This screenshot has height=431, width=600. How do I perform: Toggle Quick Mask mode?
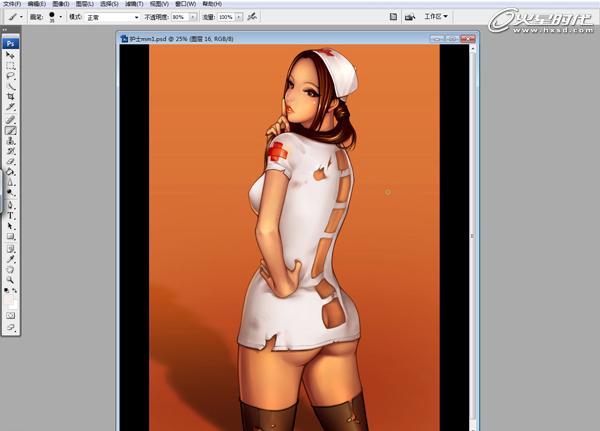coord(10,315)
